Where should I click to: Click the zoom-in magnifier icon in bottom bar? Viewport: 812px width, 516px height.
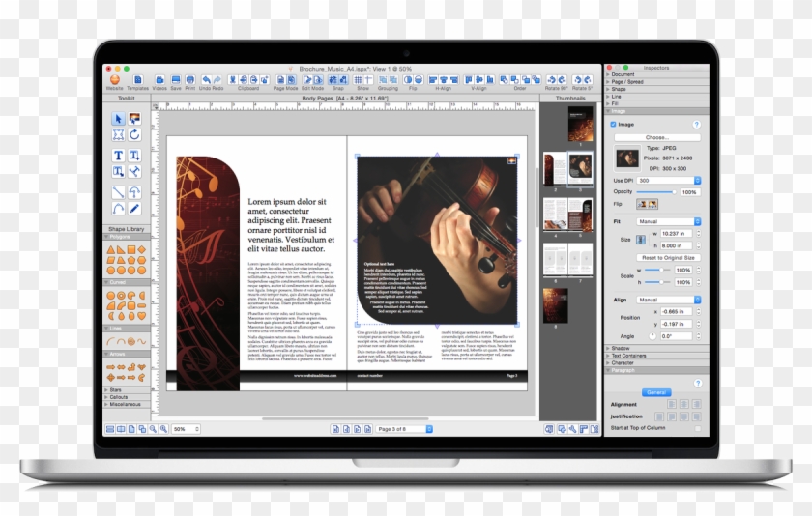(163, 429)
